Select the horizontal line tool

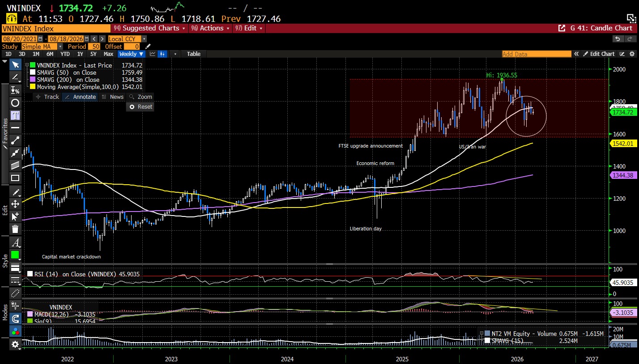15,128
